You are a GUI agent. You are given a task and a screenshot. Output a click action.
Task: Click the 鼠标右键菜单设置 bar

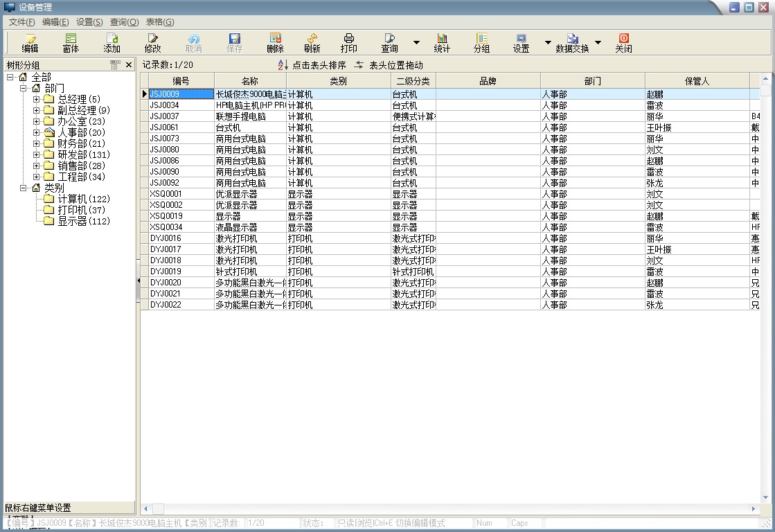tap(69, 508)
